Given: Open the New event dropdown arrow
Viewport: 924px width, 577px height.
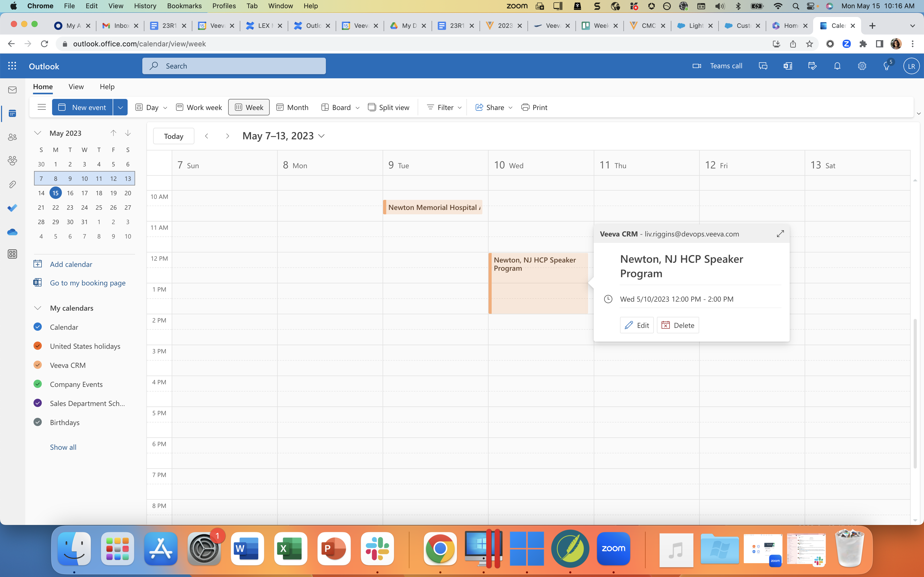Looking at the screenshot, I should pyautogui.click(x=120, y=107).
